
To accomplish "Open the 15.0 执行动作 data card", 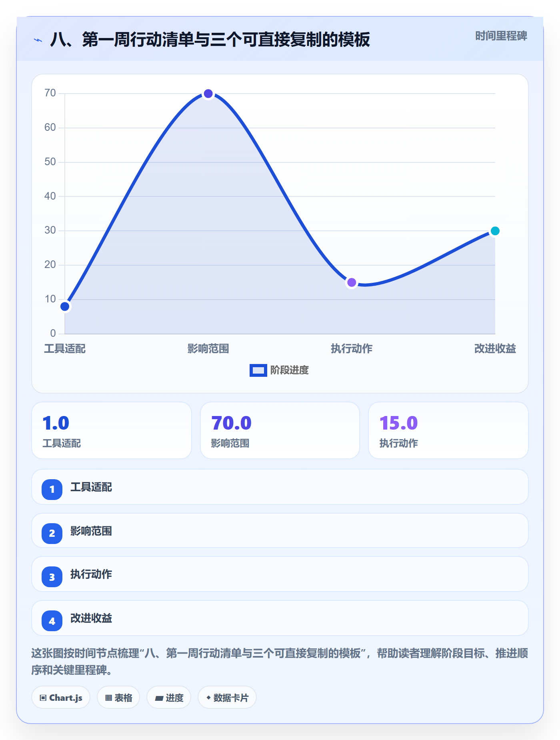I will (x=448, y=430).
